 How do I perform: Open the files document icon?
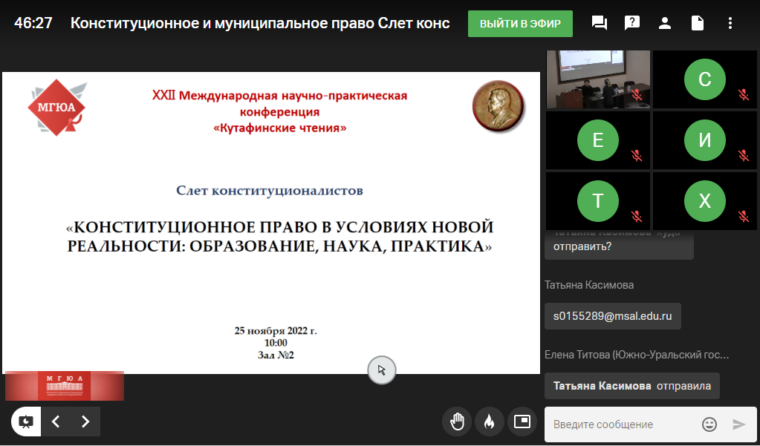click(x=698, y=23)
